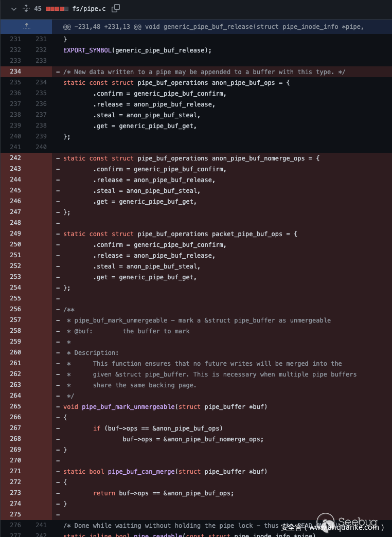392x537 pixels.
Task: Click the red diffstat squares
Action: [56, 9]
